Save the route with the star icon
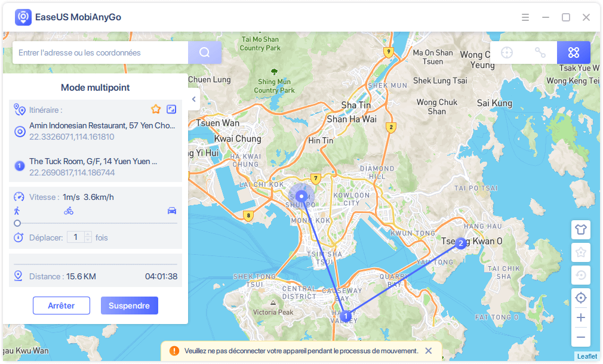This screenshot has width=603, height=364. point(156,109)
